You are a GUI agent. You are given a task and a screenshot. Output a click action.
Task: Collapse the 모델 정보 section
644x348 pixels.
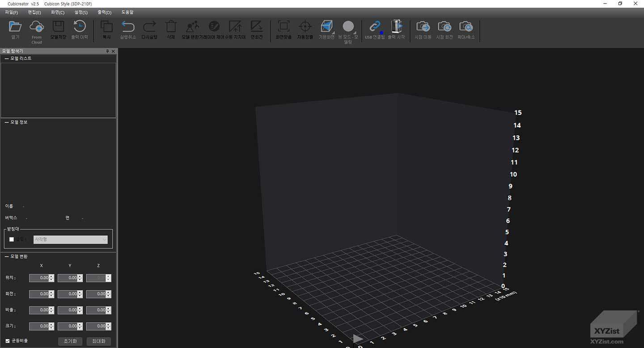[6, 122]
